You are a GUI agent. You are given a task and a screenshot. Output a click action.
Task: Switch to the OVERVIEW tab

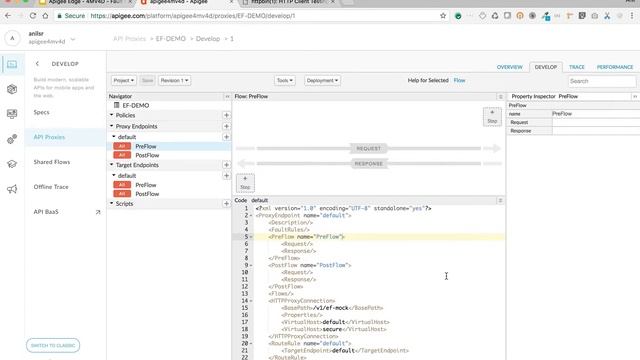point(509,67)
